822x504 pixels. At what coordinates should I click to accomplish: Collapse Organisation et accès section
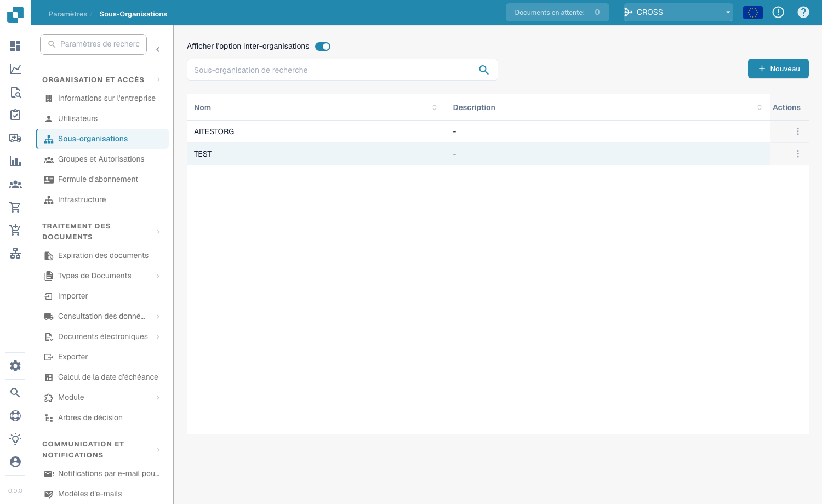click(x=158, y=79)
